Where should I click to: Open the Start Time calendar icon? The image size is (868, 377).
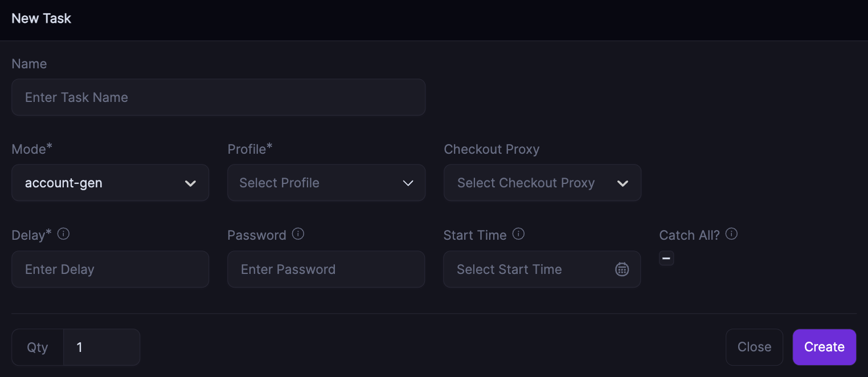pos(622,269)
